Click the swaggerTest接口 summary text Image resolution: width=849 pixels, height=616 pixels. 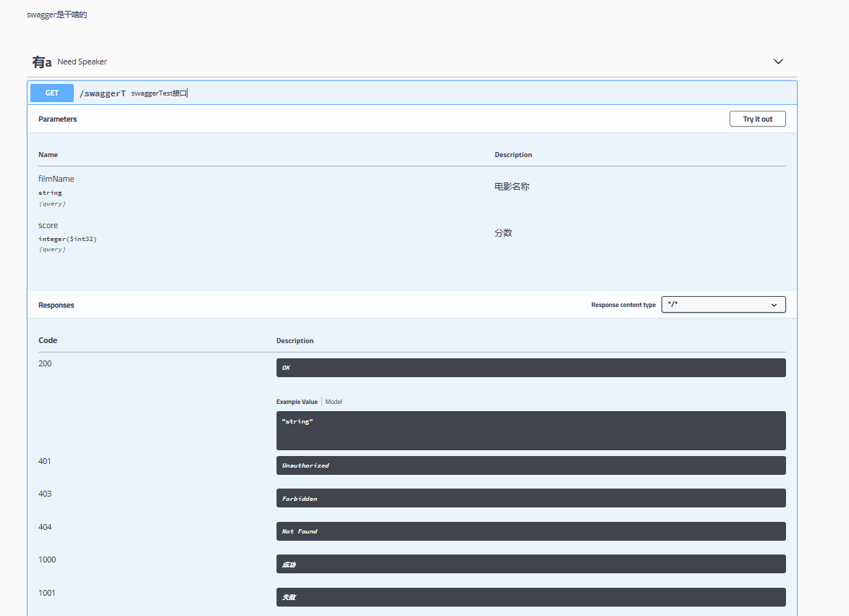point(159,93)
